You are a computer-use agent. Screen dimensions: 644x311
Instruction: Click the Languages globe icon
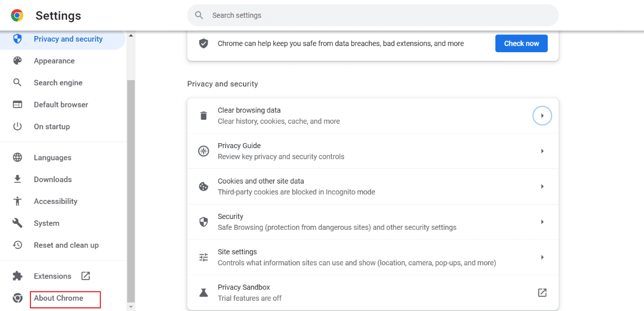click(x=17, y=157)
